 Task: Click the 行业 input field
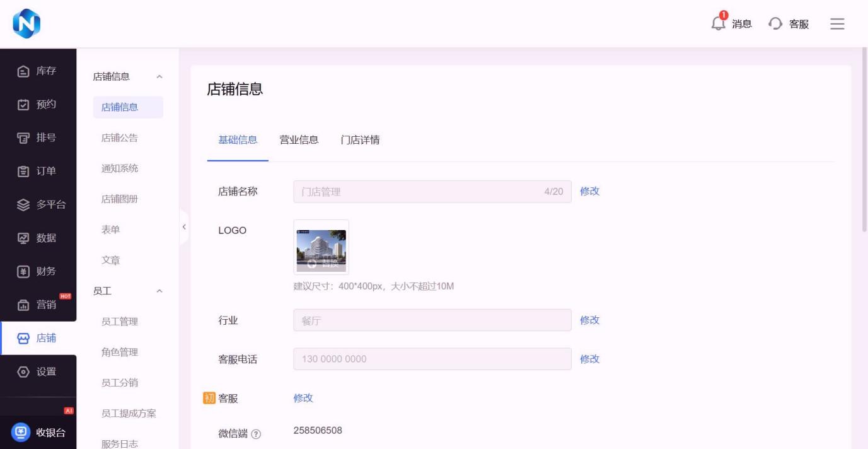tap(432, 320)
